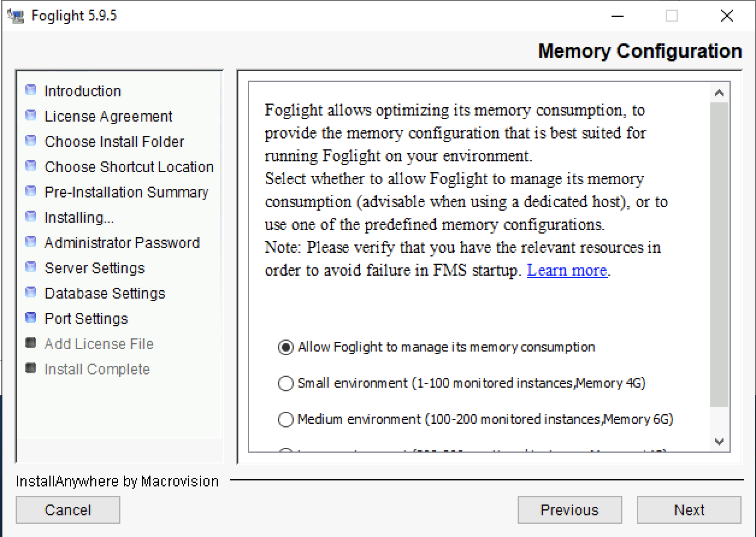Click the Introduction step icon
756x537 pixels.
coord(30,89)
